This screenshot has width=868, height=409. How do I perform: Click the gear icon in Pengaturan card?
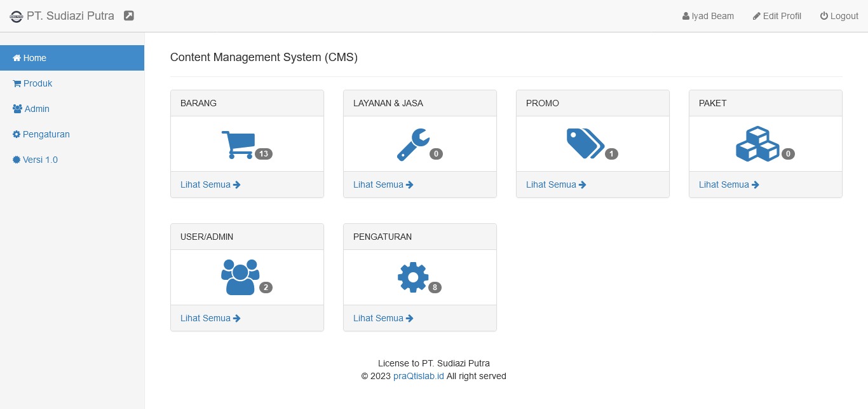click(413, 277)
